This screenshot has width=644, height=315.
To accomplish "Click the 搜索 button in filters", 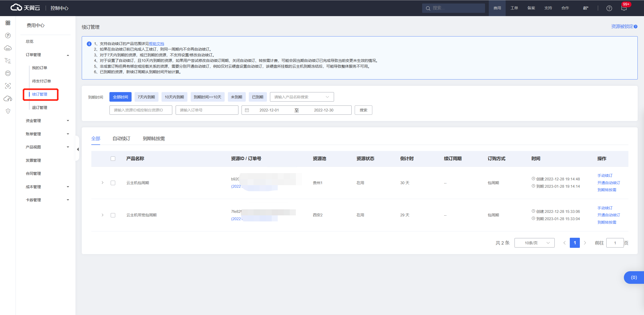I will pos(363,110).
